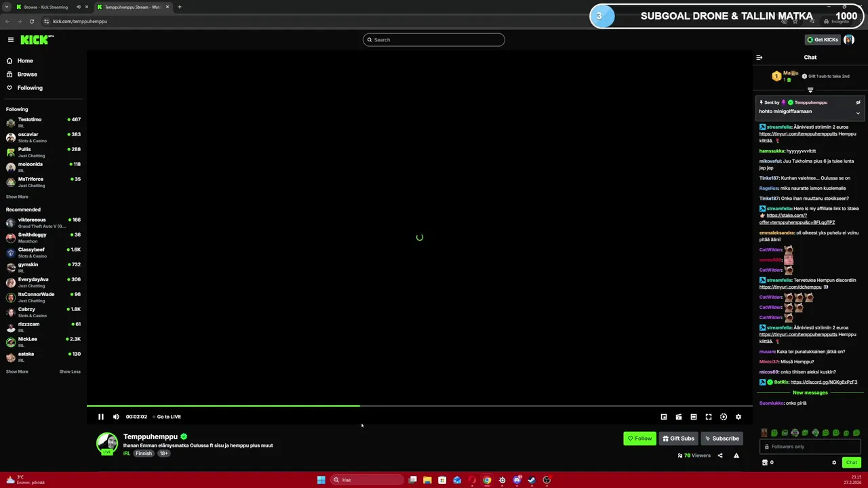This screenshot has width=868, height=488.
Task: Enable picture-in-picture mode
Action: click(x=664, y=417)
